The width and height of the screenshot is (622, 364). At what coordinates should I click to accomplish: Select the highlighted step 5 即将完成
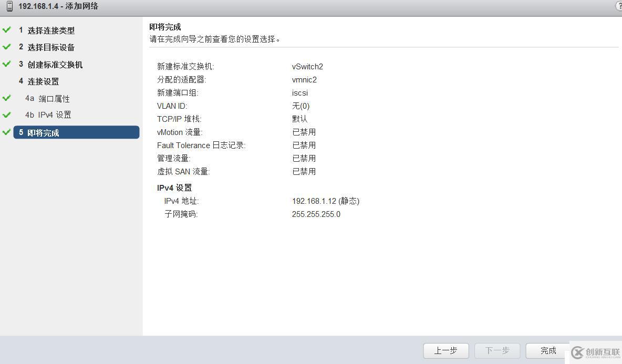[76, 132]
